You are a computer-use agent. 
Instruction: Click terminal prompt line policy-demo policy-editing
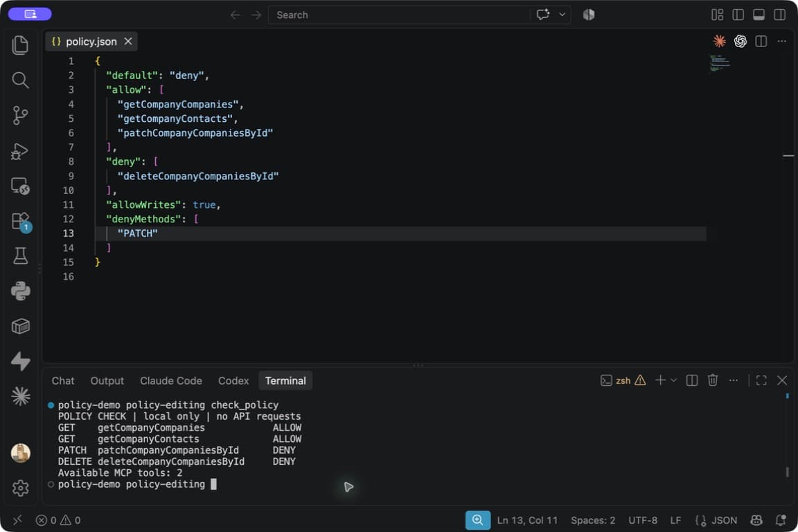[x=132, y=484]
